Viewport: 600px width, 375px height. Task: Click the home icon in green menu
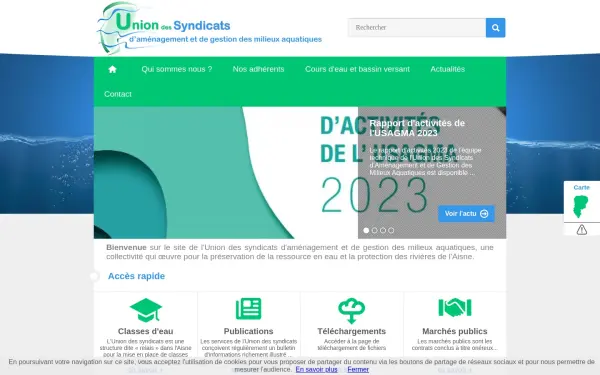[x=112, y=69]
